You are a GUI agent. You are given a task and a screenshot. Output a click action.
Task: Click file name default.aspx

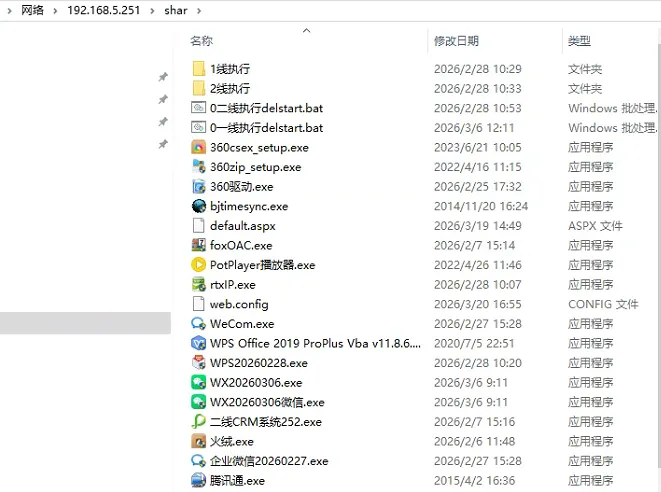pos(243,226)
